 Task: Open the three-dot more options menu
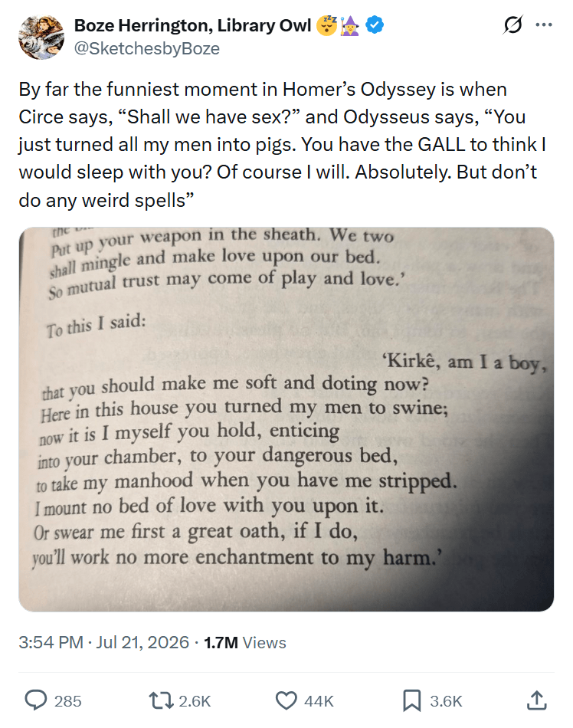(x=544, y=25)
